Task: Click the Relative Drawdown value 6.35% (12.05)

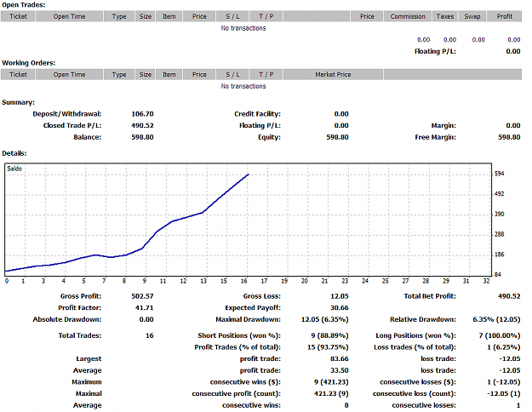Action: (496, 319)
